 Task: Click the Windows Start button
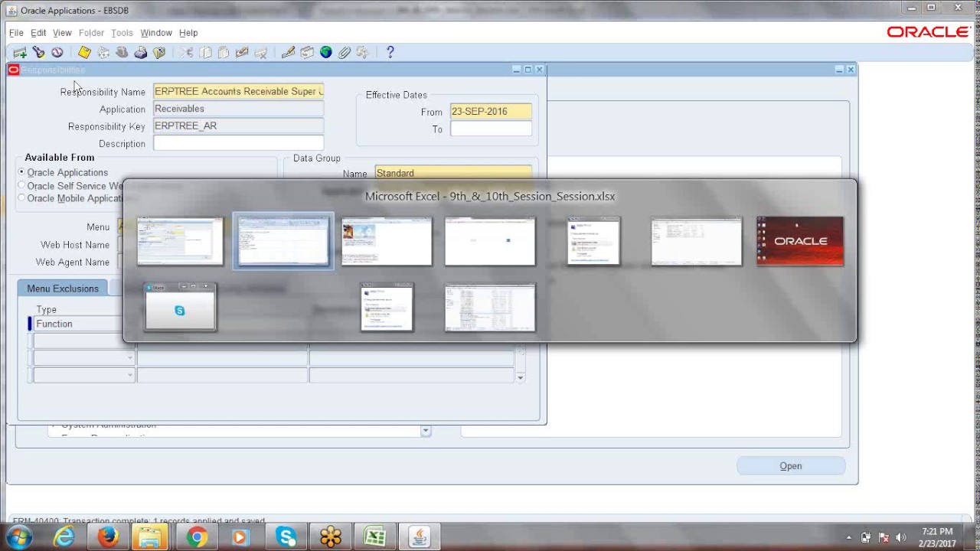18,537
